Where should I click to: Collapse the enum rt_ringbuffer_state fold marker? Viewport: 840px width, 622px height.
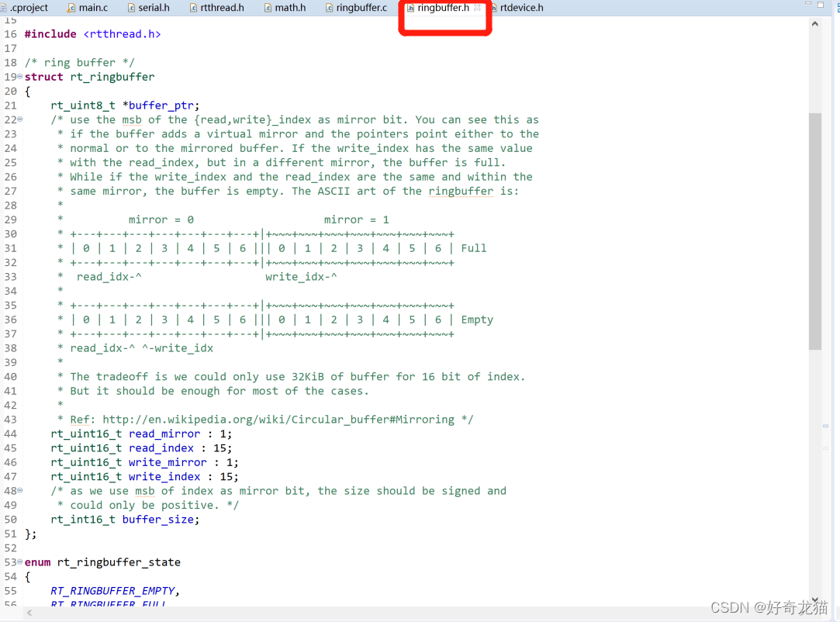point(20,562)
